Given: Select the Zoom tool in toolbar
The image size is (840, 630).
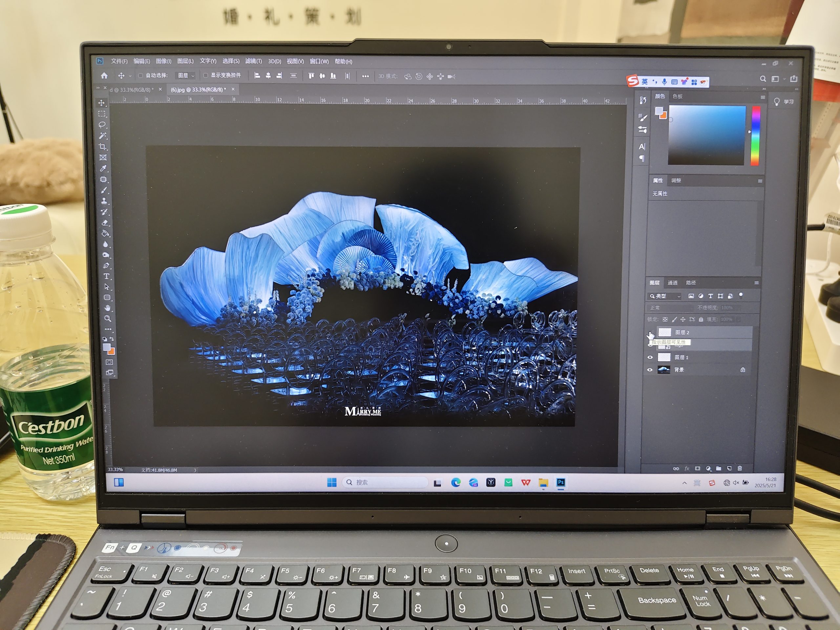Looking at the screenshot, I should coord(108,318).
